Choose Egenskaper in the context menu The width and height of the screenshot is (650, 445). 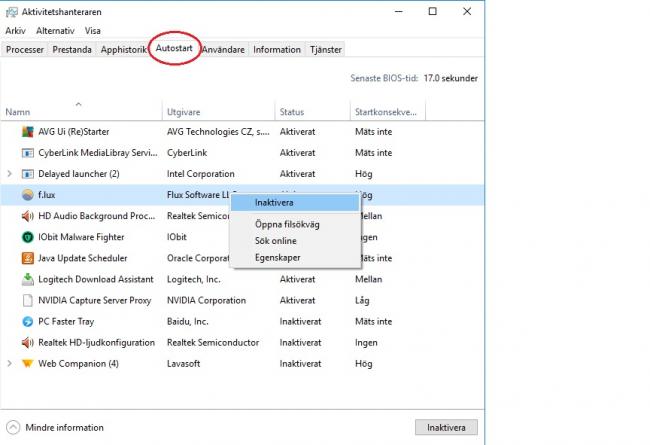(295, 258)
